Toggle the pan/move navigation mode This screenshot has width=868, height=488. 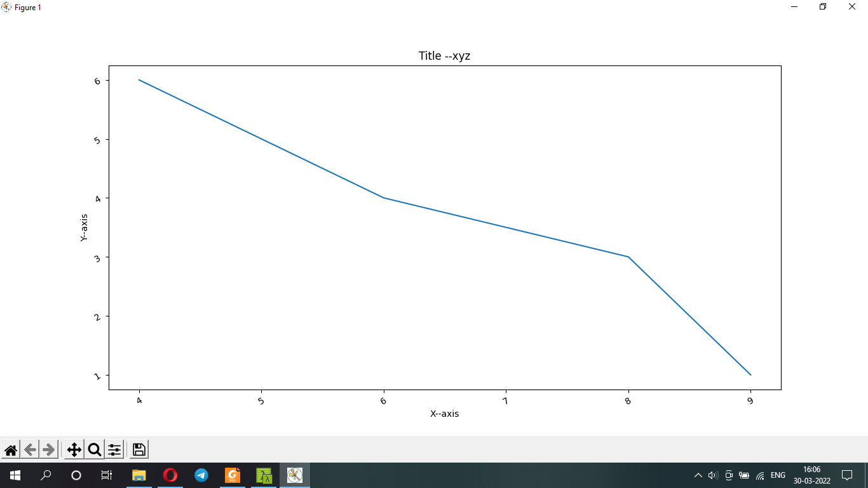(75, 449)
